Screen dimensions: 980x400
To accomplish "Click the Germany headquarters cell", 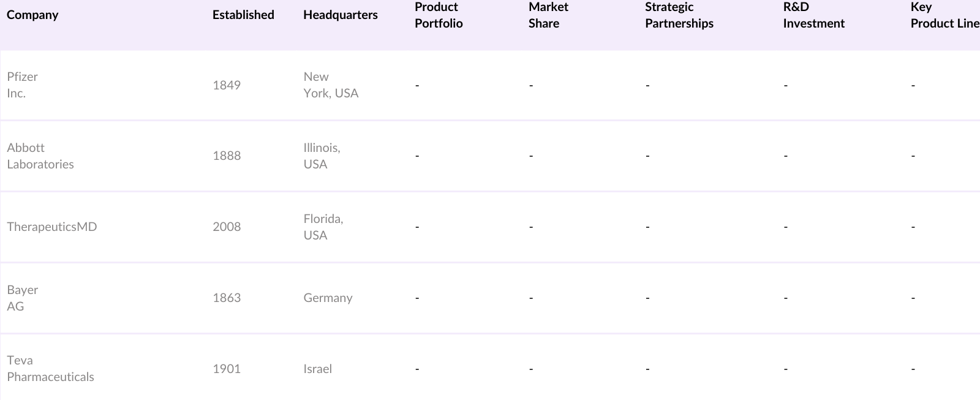I will tap(328, 298).
